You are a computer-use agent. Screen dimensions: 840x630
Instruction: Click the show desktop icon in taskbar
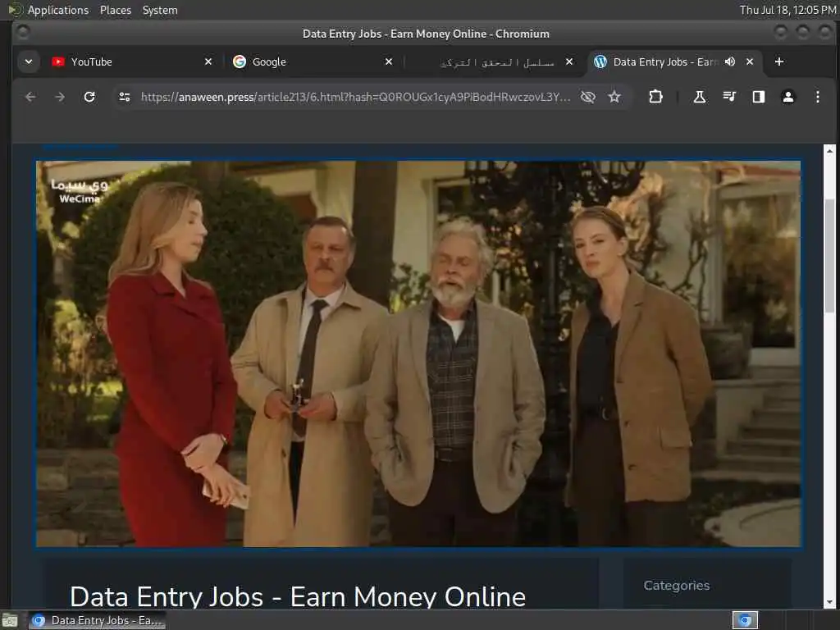point(10,620)
